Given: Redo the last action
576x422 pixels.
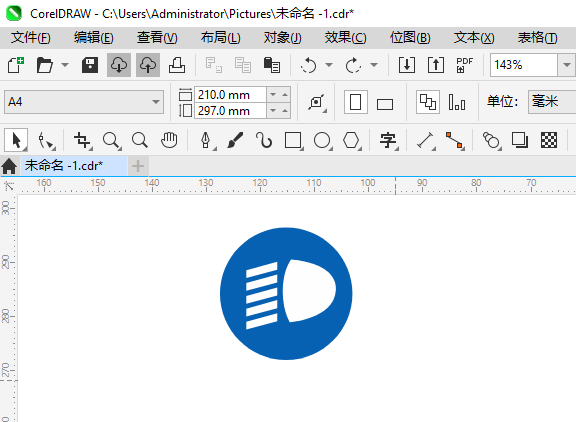Looking at the screenshot, I should point(353,65).
